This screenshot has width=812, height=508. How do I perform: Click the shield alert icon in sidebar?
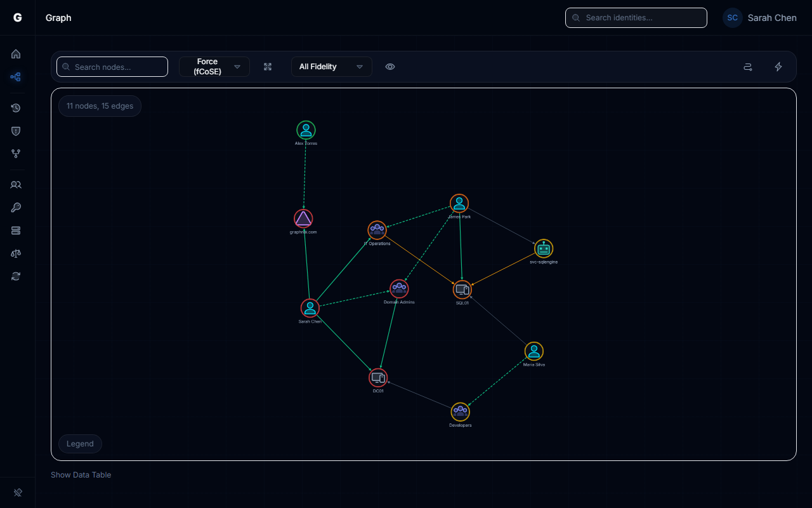click(16, 131)
